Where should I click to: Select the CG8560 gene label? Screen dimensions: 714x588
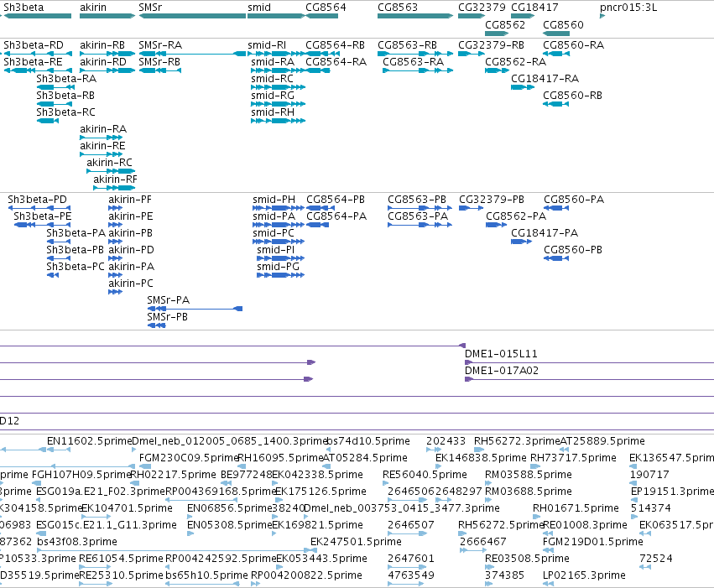click(563, 24)
